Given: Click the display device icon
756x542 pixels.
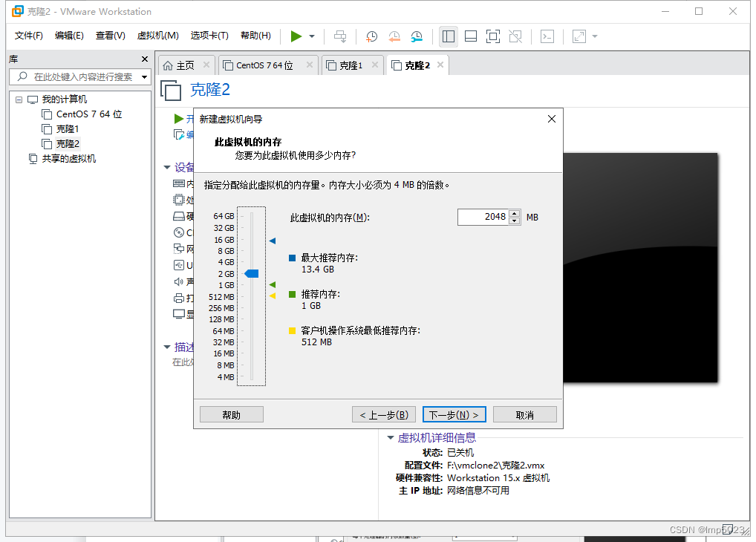Looking at the screenshot, I should [x=179, y=314].
